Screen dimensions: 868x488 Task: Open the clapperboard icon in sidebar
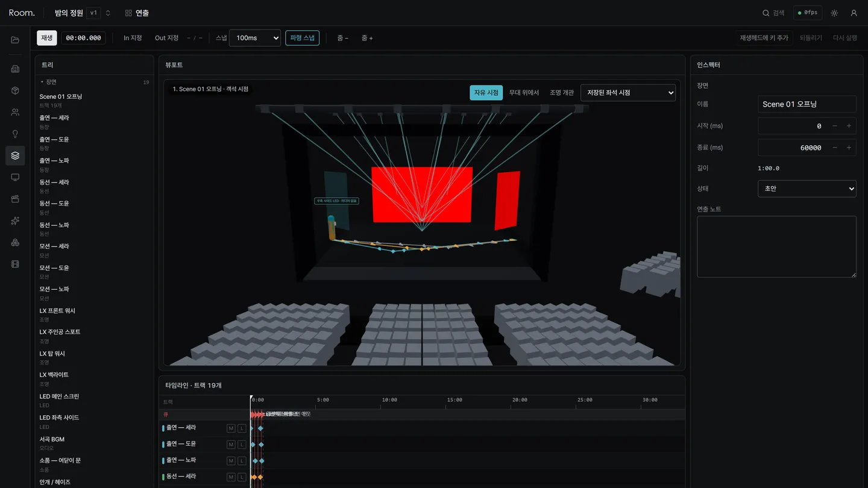(15, 199)
